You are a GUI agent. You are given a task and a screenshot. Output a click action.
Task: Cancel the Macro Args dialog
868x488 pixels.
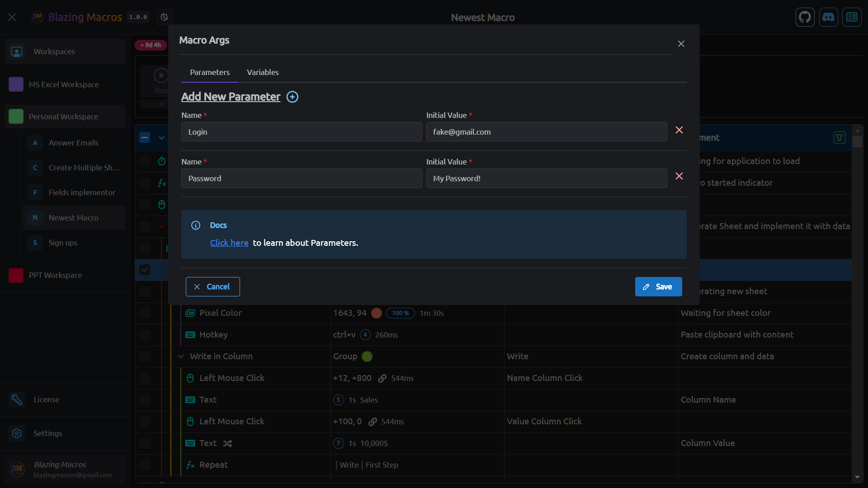[x=213, y=287]
